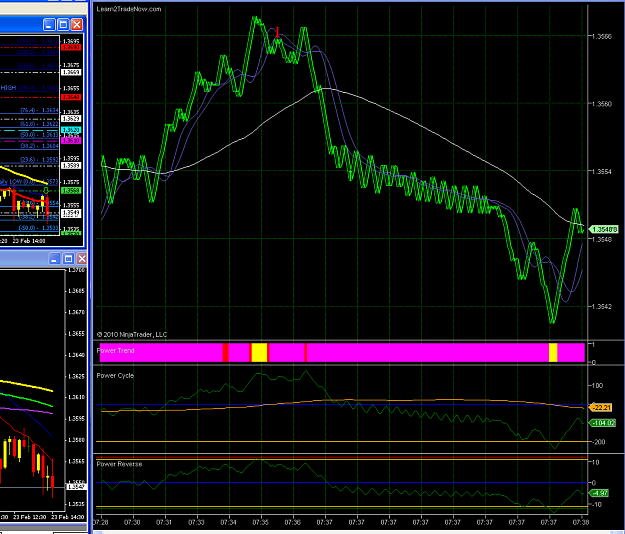Select the green -4.97 Power Reverse marker
The height and width of the screenshot is (534, 625).
click(599, 493)
